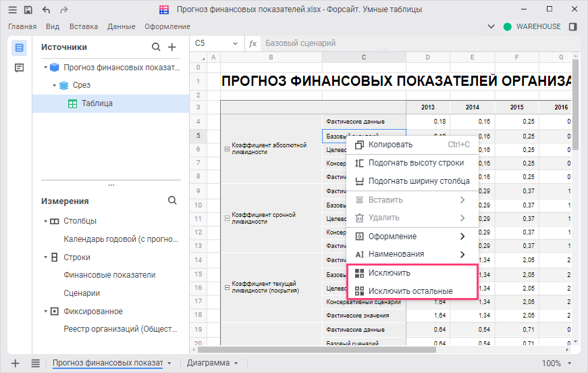This screenshot has height=373, width=588.
Task: Open the 100% zoom dropdown
Action: [x=569, y=364]
